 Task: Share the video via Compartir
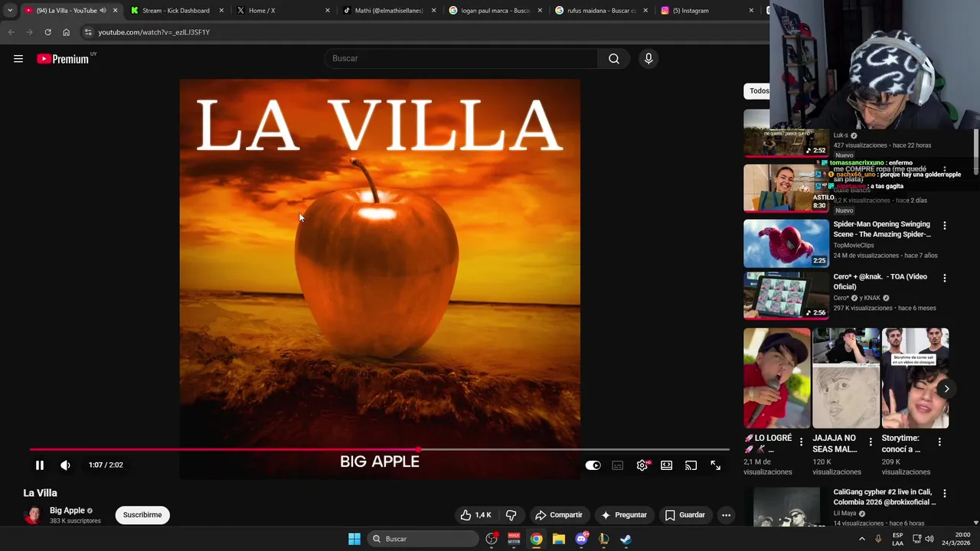click(559, 515)
